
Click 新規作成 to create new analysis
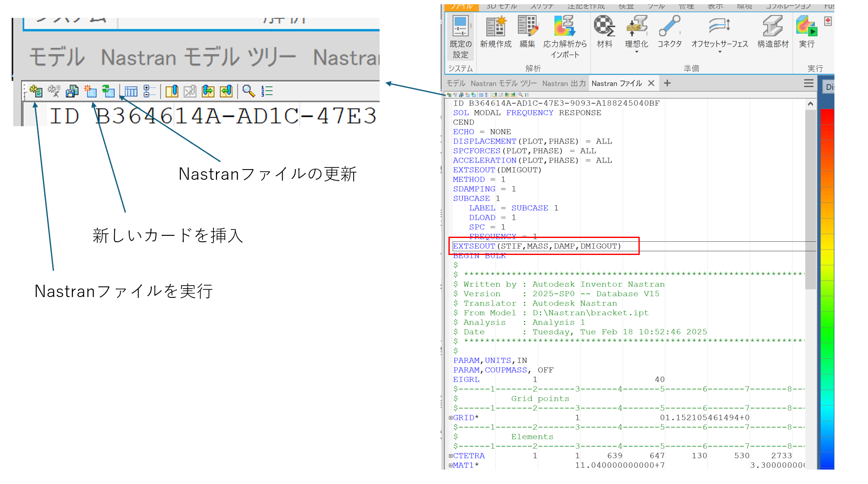coord(496,32)
